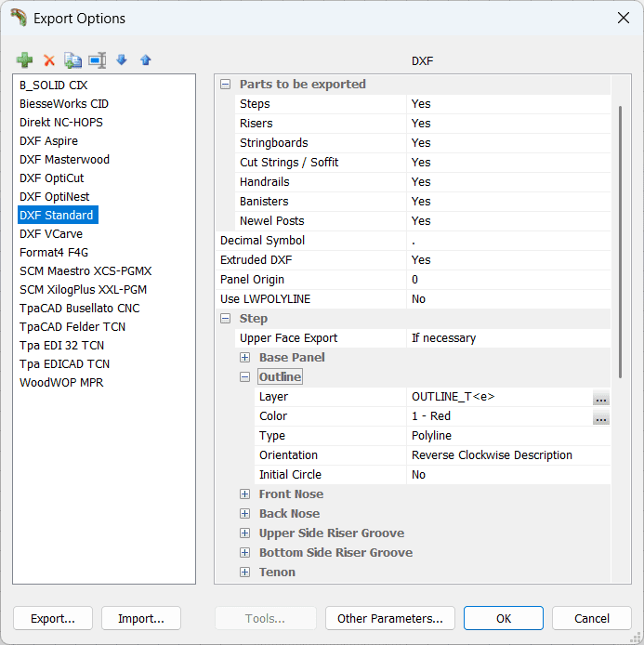The width and height of the screenshot is (644, 645).
Task: Open Color picker button for 1 - Red
Action: [x=601, y=416]
